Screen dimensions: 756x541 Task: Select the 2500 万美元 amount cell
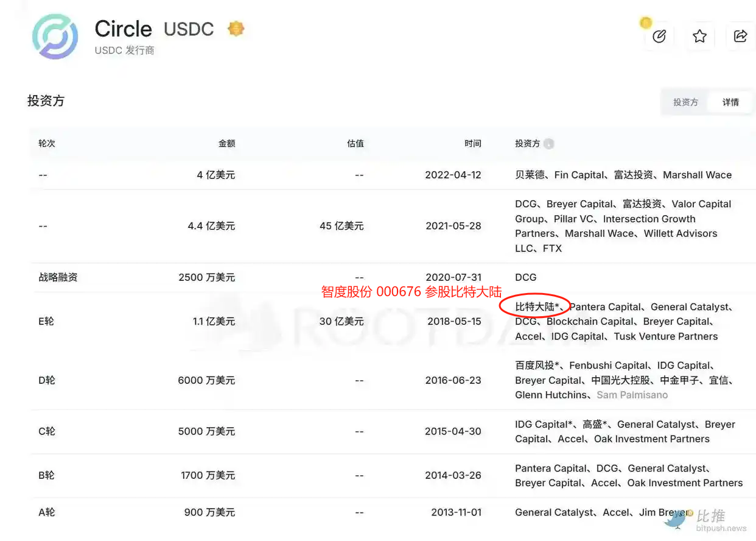point(207,277)
